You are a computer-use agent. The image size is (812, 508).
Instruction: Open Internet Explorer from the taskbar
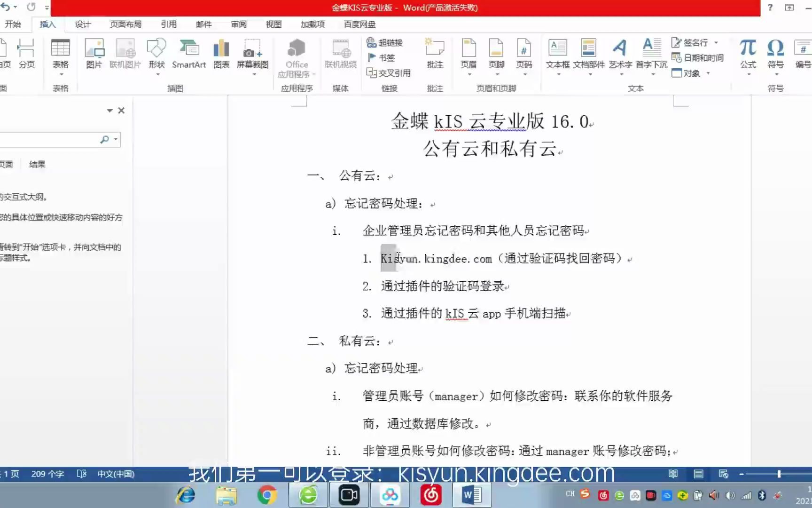pos(185,495)
